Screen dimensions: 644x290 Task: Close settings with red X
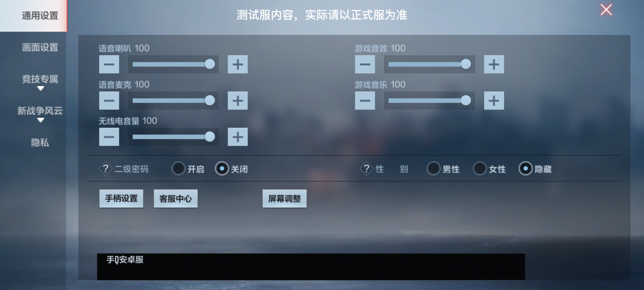[x=606, y=10]
